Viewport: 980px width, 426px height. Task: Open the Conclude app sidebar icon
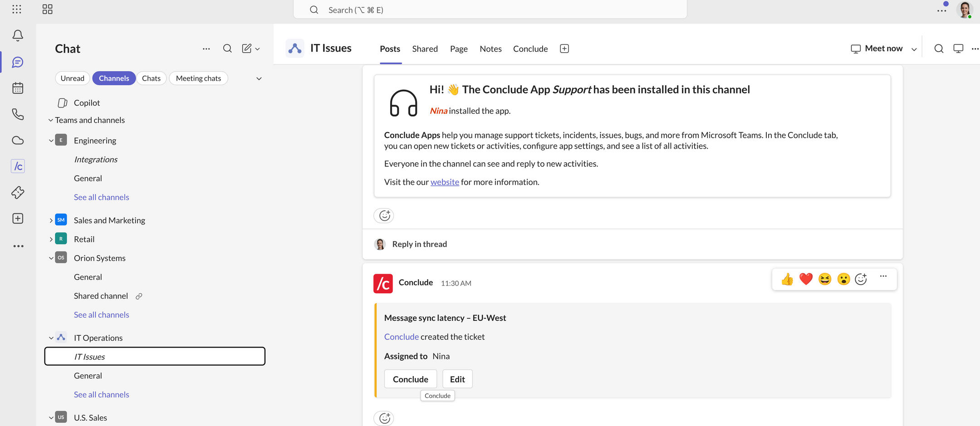click(x=18, y=166)
